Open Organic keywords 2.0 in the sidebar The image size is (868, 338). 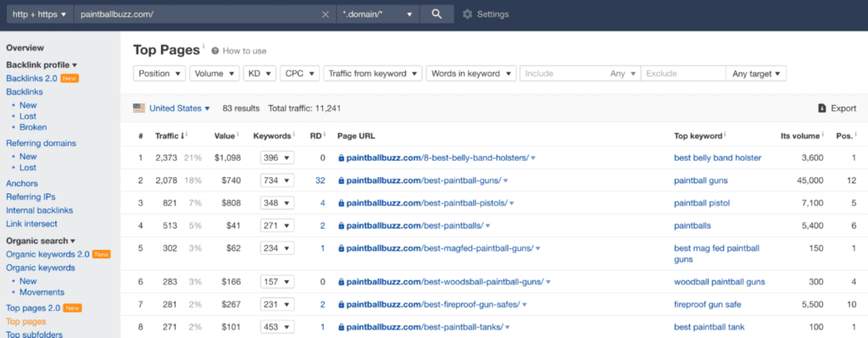pos(47,254)
